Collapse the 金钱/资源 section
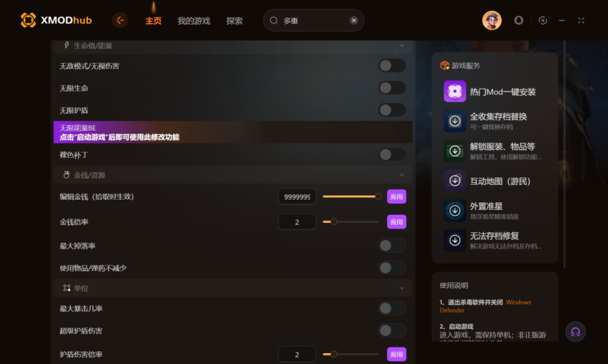 402,175
